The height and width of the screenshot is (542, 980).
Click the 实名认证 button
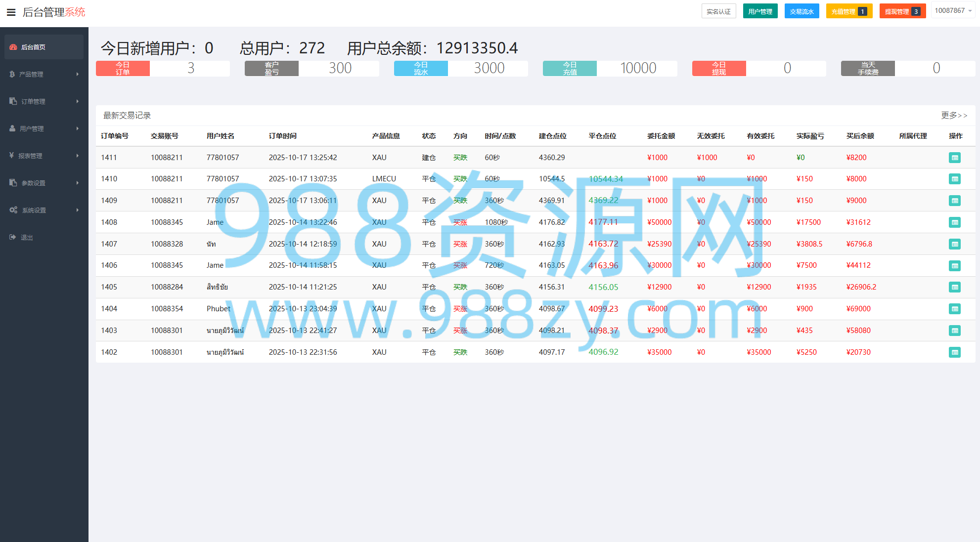(719, 11)
